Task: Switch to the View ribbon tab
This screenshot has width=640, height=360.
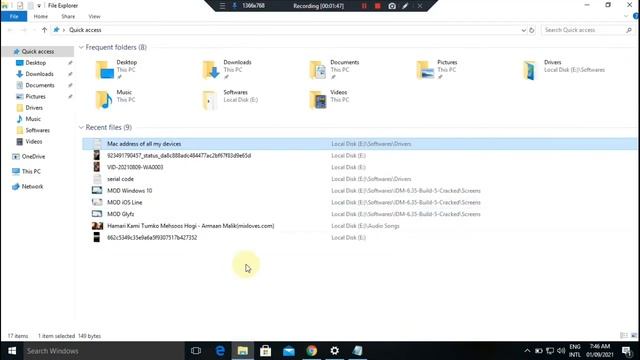Action: click(x=94, y=16)
